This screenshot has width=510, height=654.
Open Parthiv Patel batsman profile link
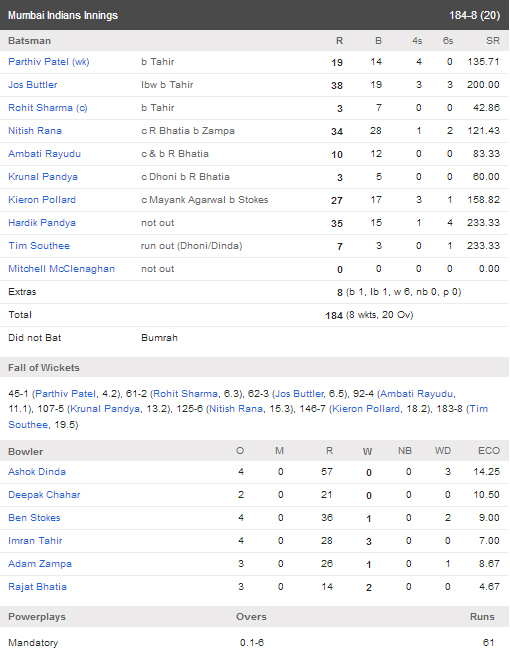pos(49,62)
